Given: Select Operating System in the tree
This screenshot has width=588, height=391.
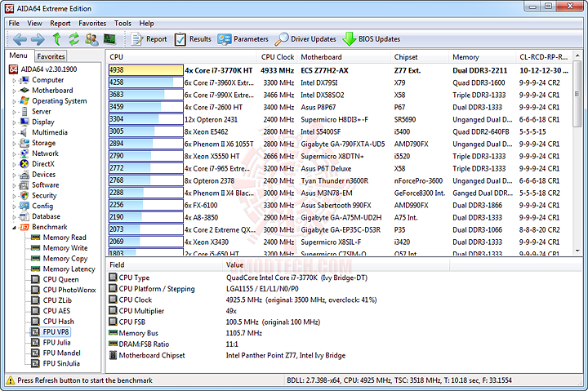Looking at the screenshot, I should 53,101.
